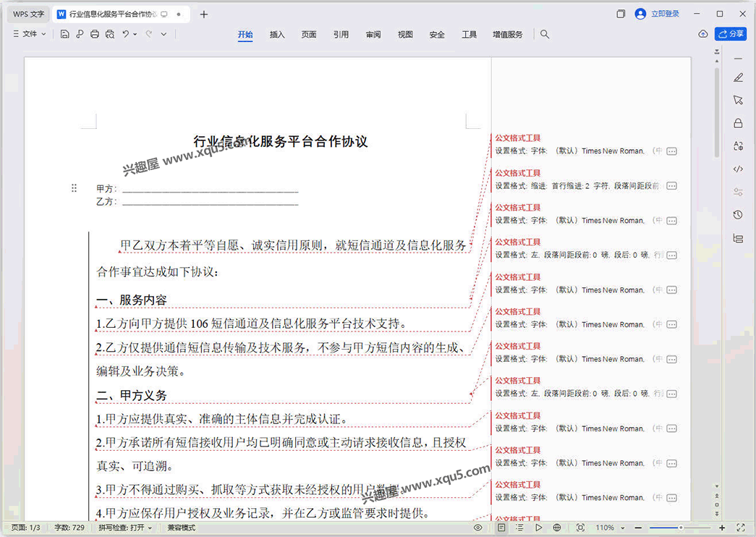Click the web layout globe icon
Viewport: 756px width, 537px height.
click(x=557, y=528)
